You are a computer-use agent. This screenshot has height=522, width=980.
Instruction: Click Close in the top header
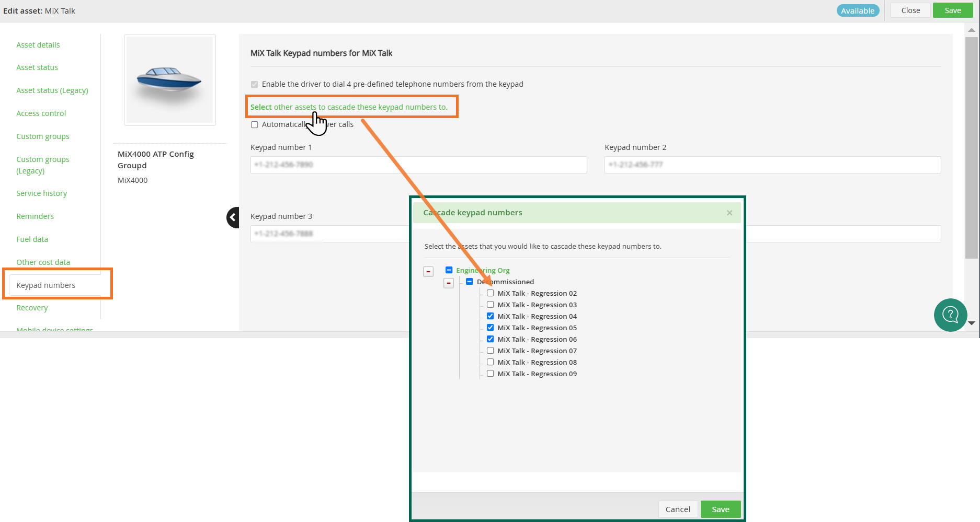point(910,10)
